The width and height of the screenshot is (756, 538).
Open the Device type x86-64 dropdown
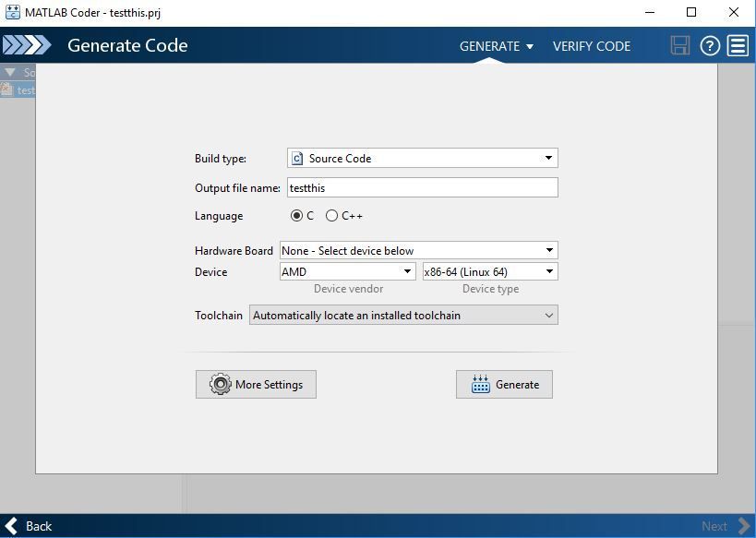[490, 271]
